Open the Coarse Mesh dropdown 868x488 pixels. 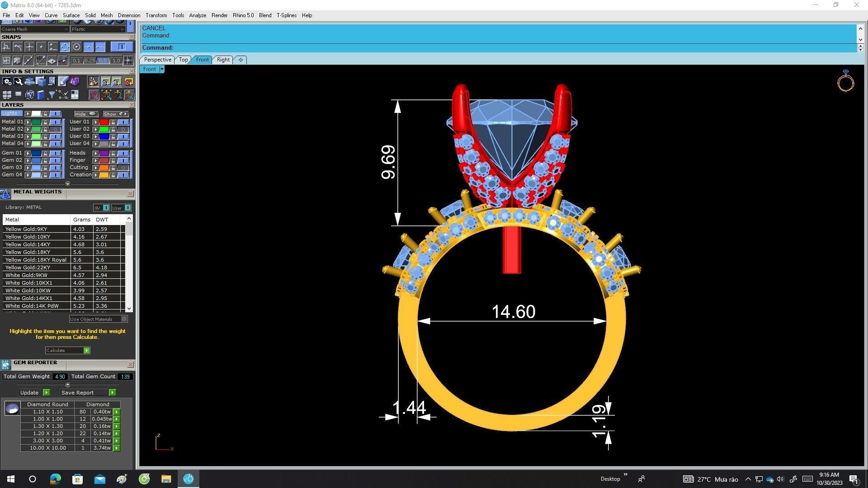[x=34, y=29]
